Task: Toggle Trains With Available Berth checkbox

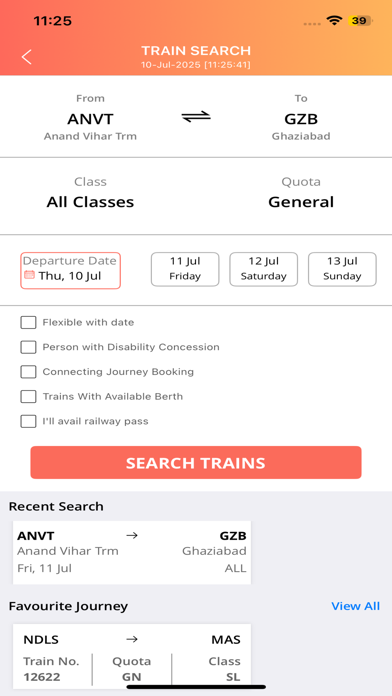Action: tap(28, 396)
